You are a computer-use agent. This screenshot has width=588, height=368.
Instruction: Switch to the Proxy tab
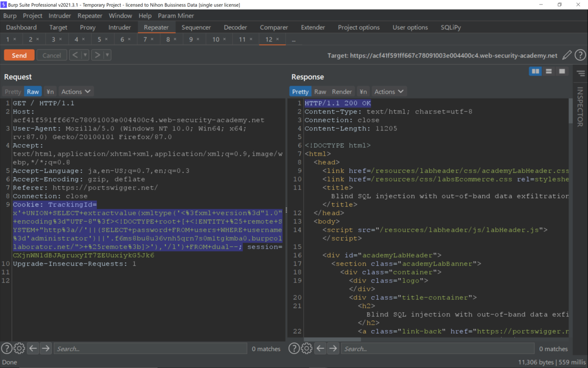[88, 27]
